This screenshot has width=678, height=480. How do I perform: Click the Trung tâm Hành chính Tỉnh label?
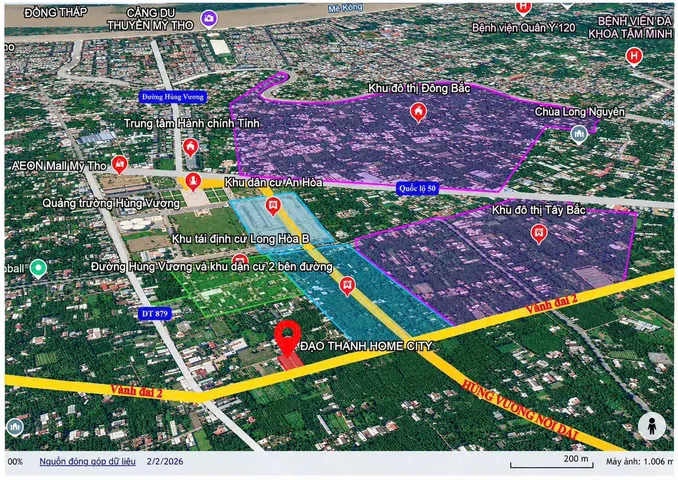click(x=192, y=123)
